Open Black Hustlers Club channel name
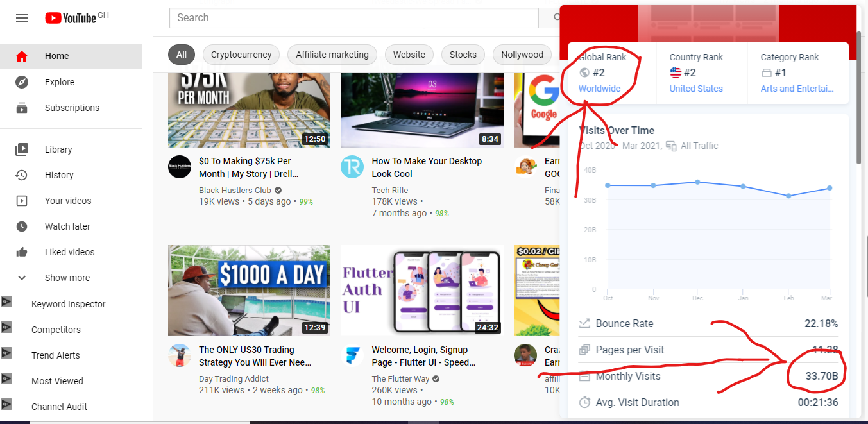The image size is (868, 424). pos(235,190)
